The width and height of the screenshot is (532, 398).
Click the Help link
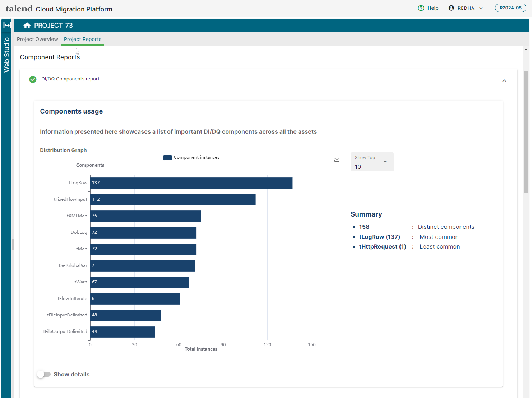tap(433, 8)
